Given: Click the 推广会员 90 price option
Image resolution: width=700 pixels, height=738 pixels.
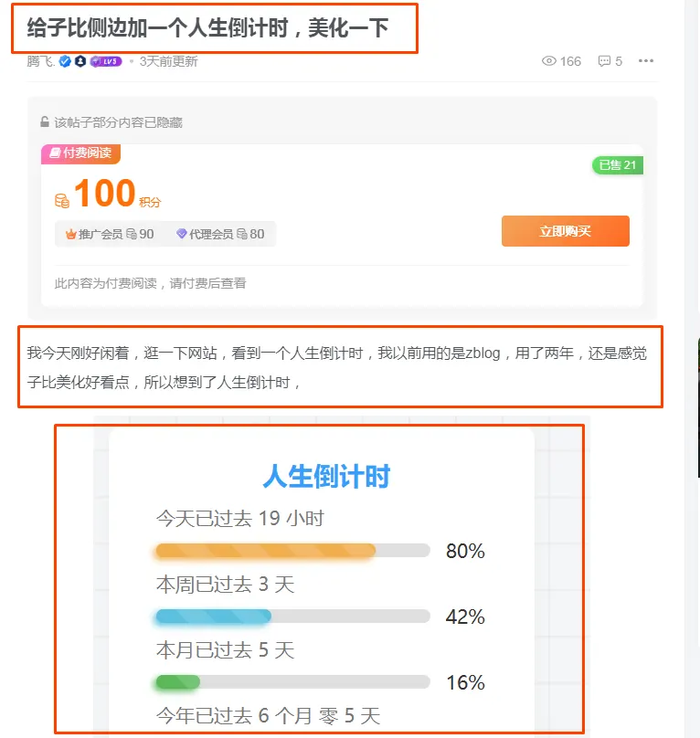Looking at the screenshot, I should 110,234.
